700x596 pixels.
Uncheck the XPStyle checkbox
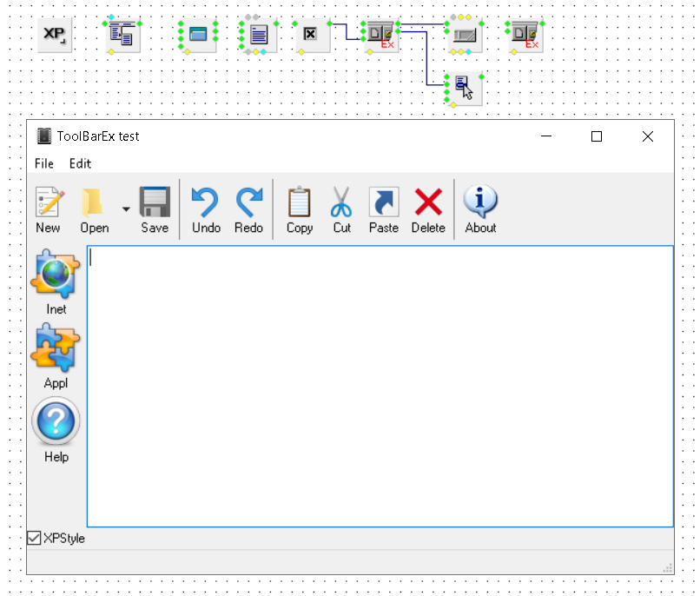pyautogui.click(x=35, y=538)
